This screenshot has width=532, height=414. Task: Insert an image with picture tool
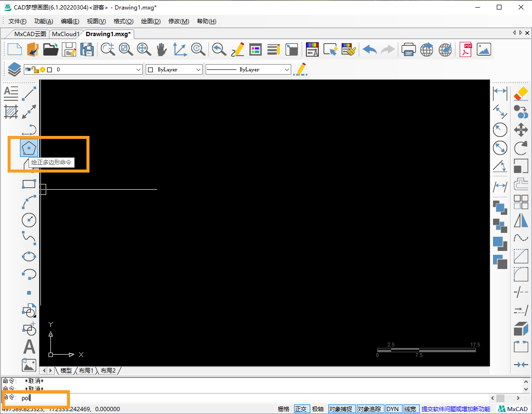29,365
